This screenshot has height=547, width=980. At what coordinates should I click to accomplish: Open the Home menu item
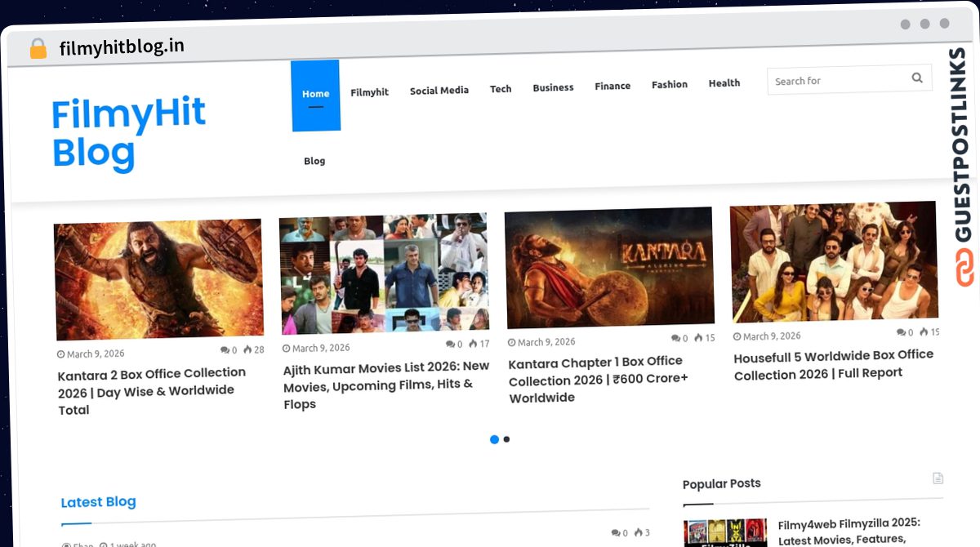(315, 95)
